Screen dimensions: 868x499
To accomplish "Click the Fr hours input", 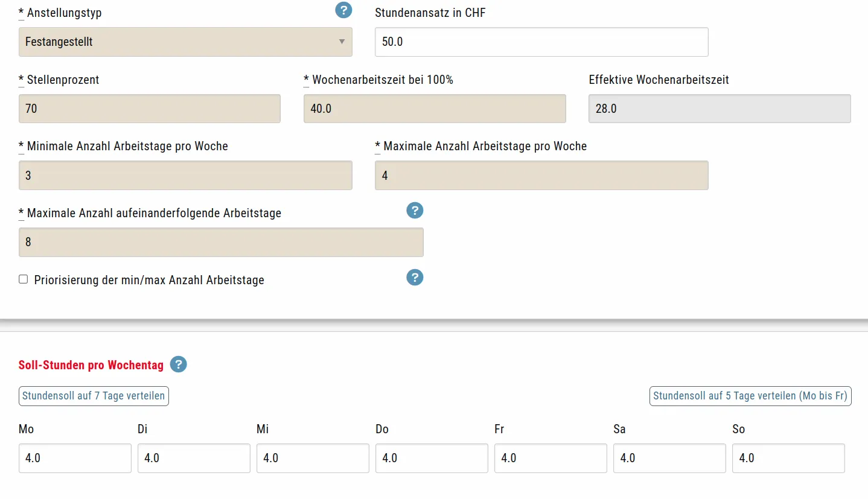I will pyautogui.click(x=550, y=458).
